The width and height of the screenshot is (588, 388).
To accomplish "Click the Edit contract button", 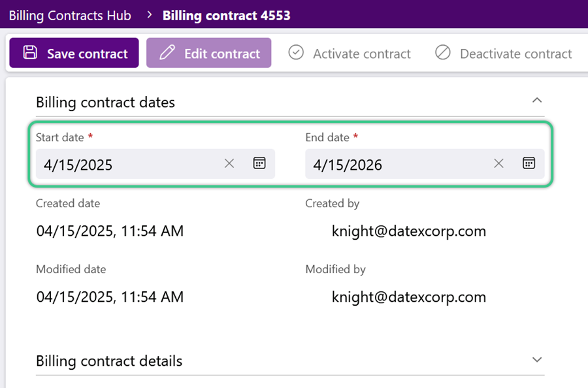I will pyautogui.click(x=209, y=53).
